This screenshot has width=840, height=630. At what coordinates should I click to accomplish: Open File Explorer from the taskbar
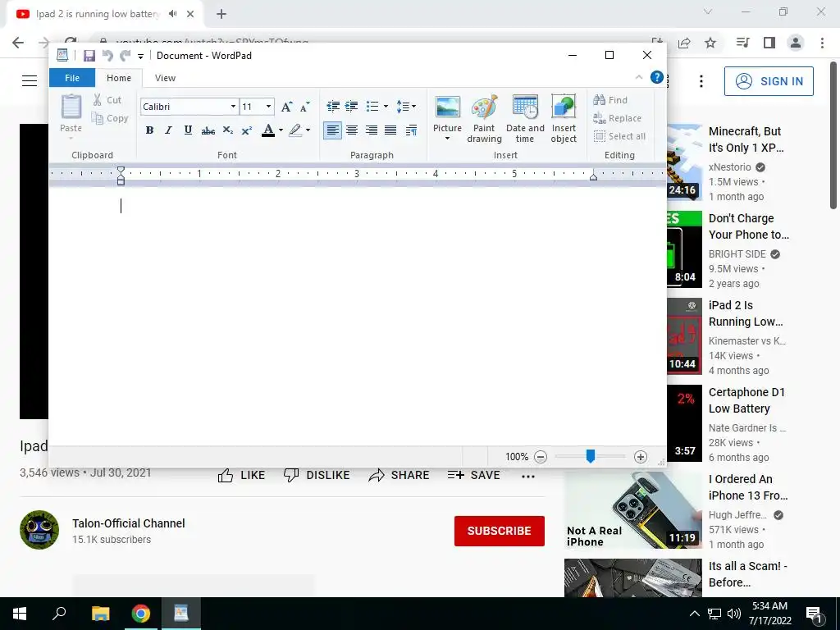100,614
